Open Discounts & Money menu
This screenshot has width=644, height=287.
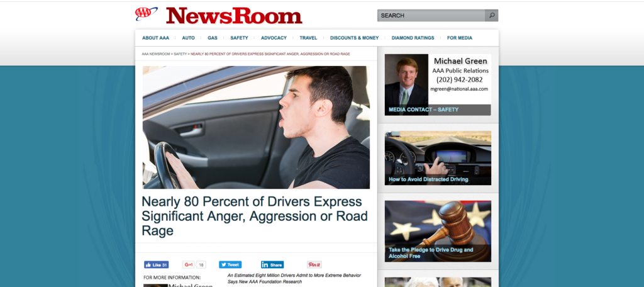[355, 38]
